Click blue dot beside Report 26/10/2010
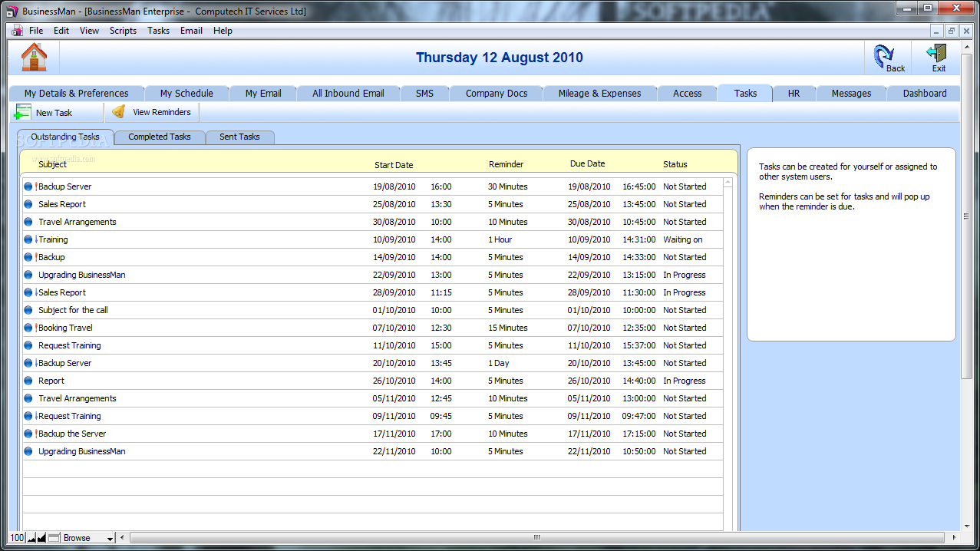This screenshot has height=551, width=980. pos(28,381)
